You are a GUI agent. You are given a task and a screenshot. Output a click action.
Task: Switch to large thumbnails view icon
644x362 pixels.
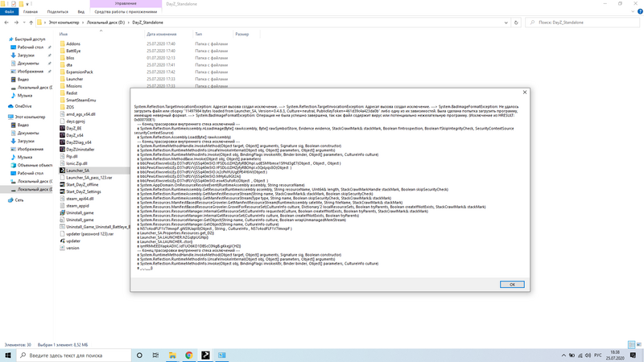coord(638,345)
